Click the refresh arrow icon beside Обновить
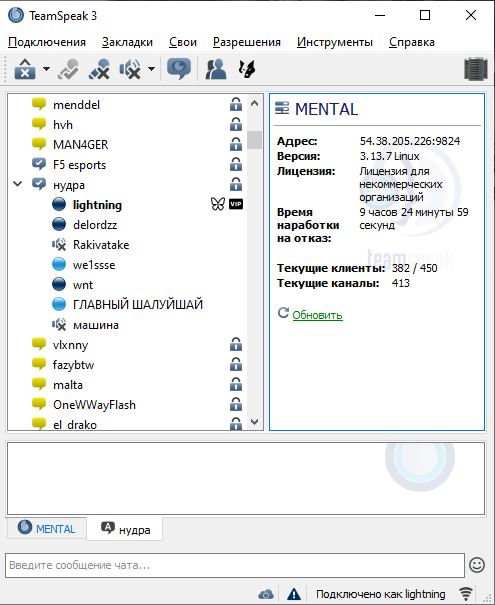495x605 pixels. point(283,313)
